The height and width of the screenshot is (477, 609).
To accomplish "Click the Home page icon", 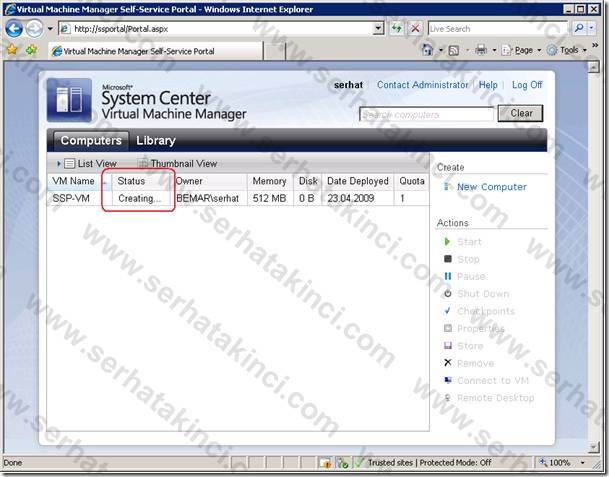I will [427, 50].
